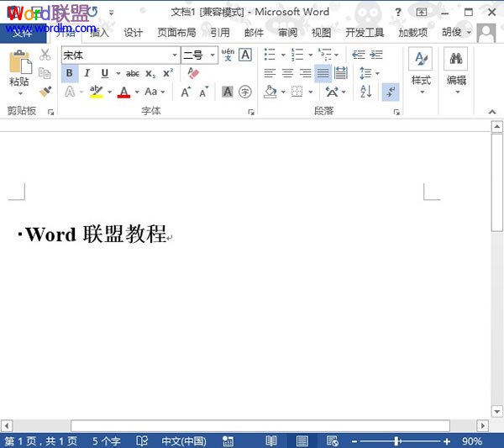The width and height of the screenshot is (504, 448).
Task: Click Grow Font button
Action: [x=186, y=92]
